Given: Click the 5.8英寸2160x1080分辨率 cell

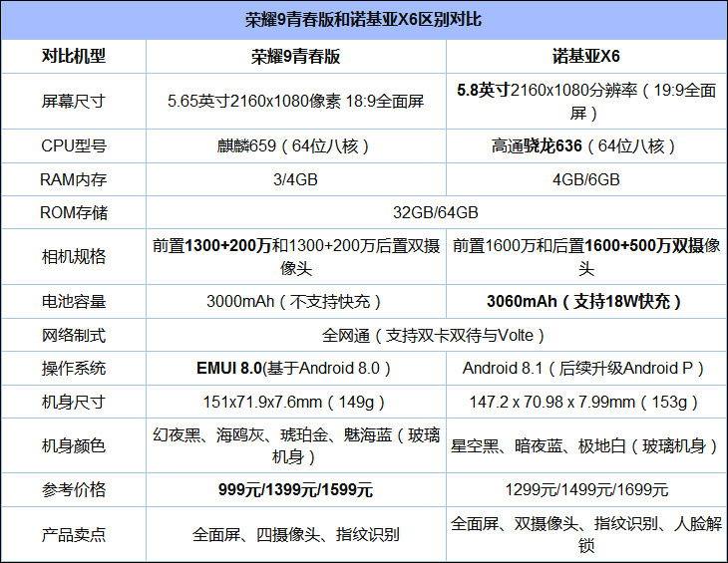Looking at the screenshot, I should 586,101.
